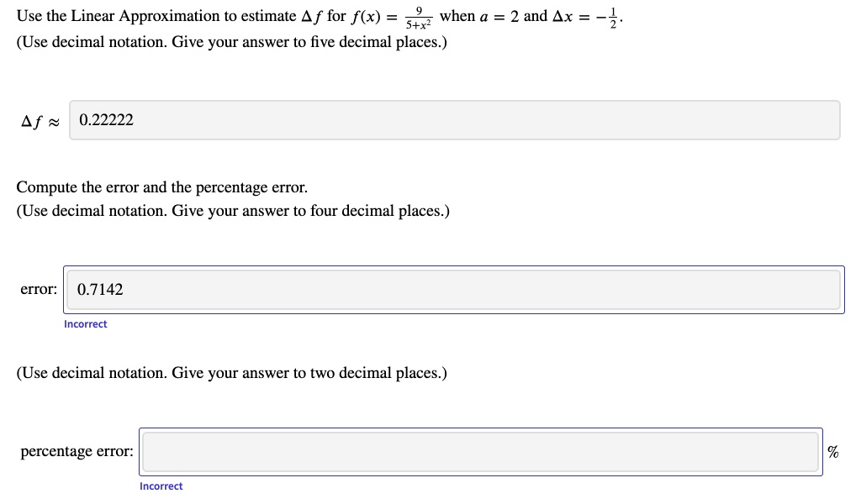Click the outlined percentage error answer container

tap(479, 451)
